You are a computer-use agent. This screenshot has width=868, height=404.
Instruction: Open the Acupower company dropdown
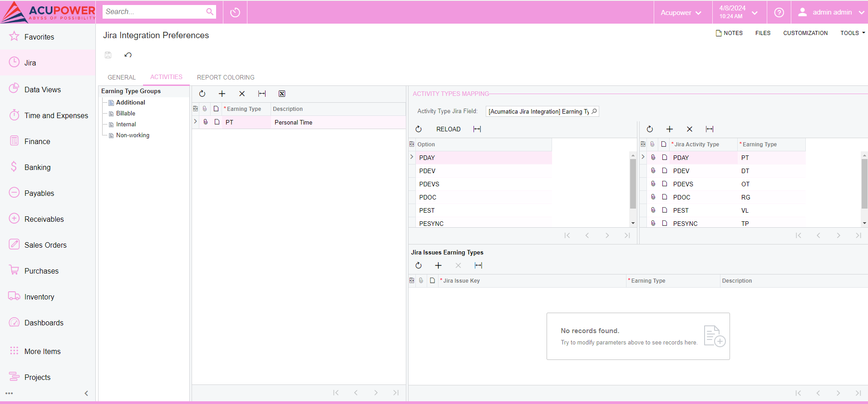[681, 13]
